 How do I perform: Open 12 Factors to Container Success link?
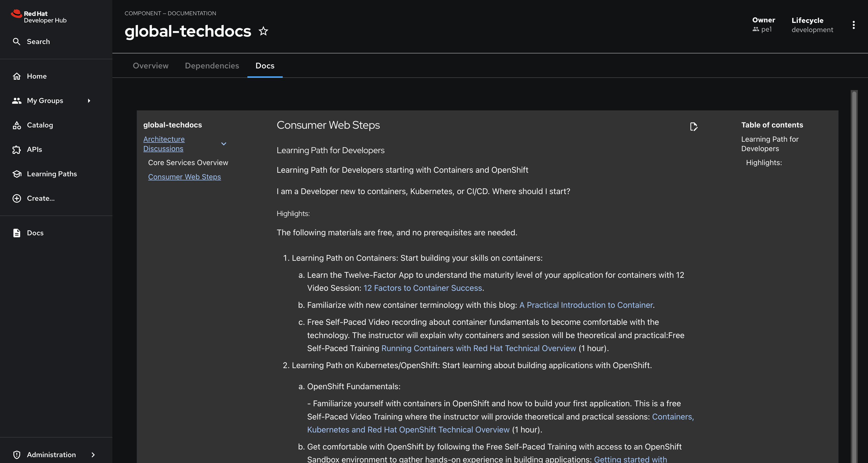pyautogui.click(x=423, y=288)
